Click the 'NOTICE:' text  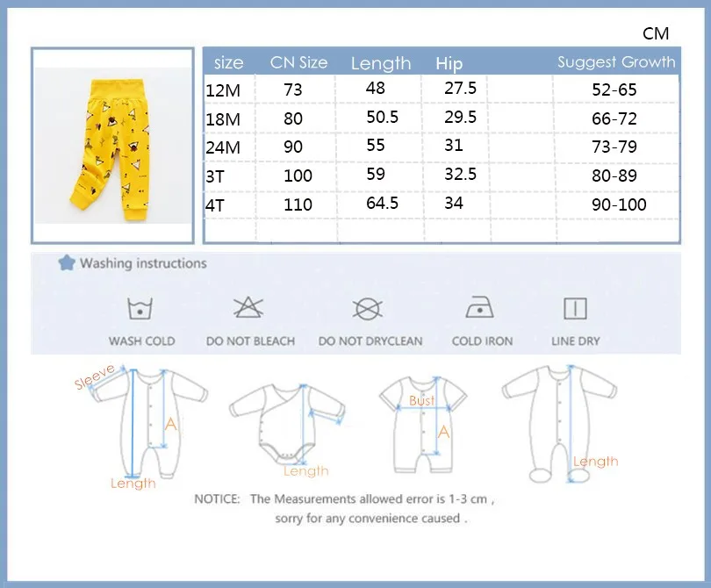pos(217,498)
